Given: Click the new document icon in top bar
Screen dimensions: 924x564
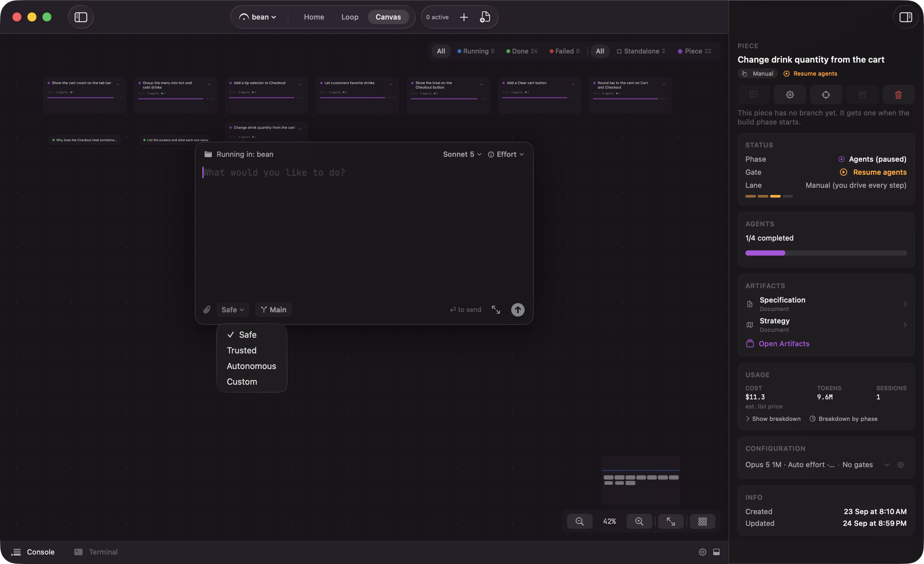Looking at the screenshot, I should pos(485,17).
